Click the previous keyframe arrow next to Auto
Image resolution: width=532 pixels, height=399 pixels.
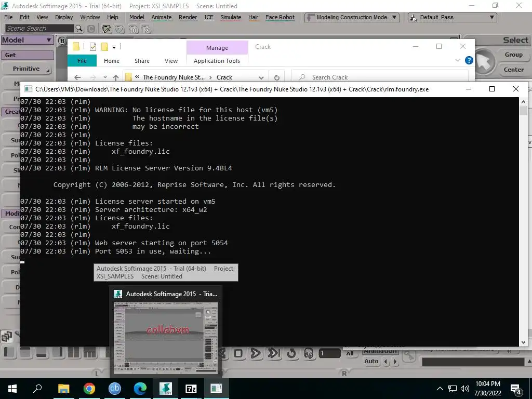pos(386,362)
